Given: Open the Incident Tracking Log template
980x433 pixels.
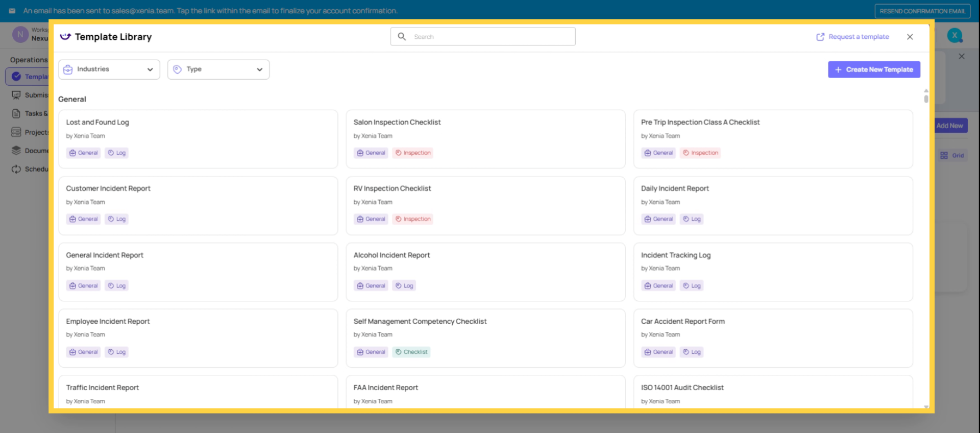Looking at the screenshot, I should [x=773, y=272].
